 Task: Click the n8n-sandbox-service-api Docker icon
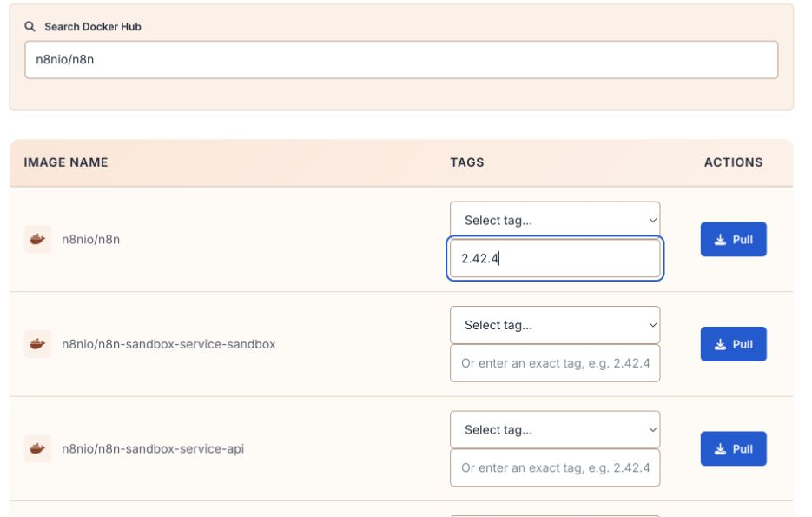point(37,448)
